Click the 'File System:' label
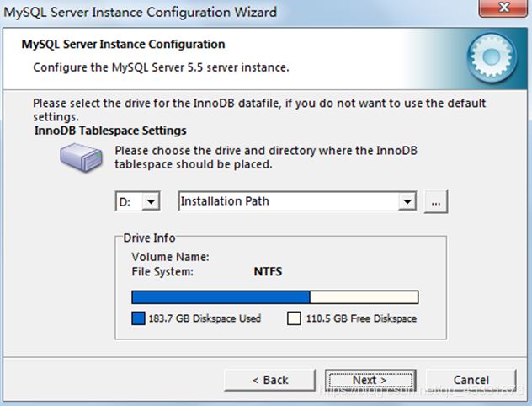The width and height of the screenshot is (532, 406). (162, 271)
